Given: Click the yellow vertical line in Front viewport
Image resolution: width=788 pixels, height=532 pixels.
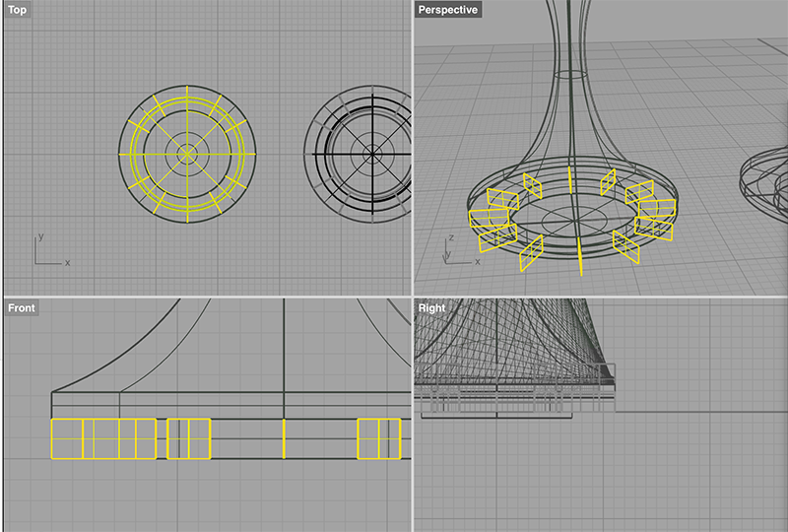Looking at the screenshot, I should (x=284, y=438).
